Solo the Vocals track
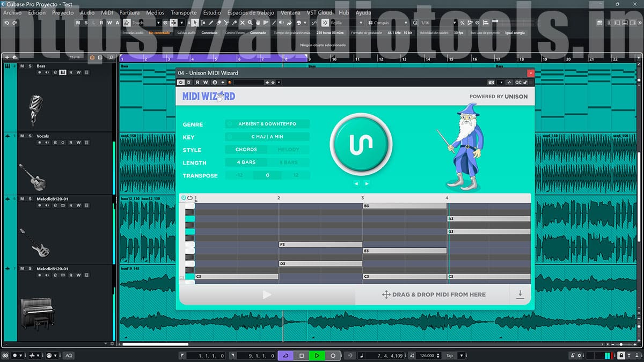The width and height of the screenshot is (644, 362). [x=30, y=136]
